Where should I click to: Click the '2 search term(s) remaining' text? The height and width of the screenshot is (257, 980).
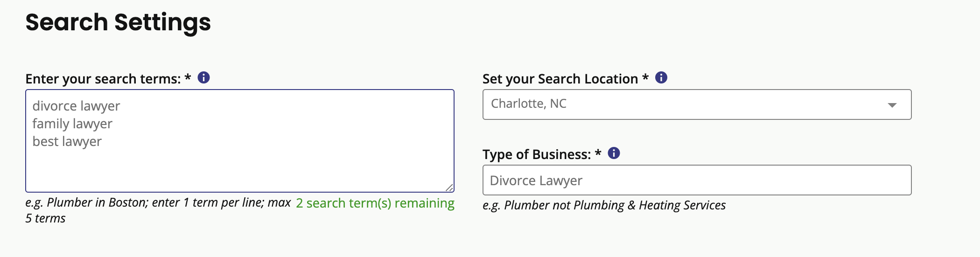tap(375, 203)
